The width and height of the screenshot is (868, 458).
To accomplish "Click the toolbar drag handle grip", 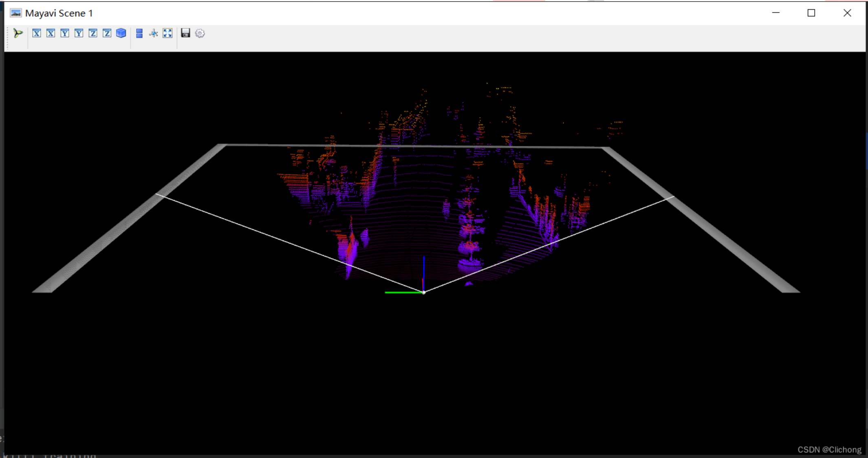I will pos(7,37).
